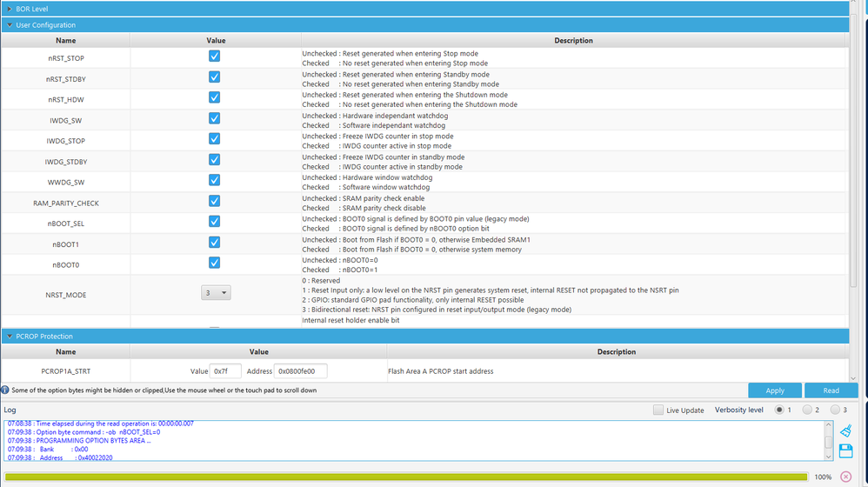Viewport: 868px width, 487px height.
Task: Toggle the IWDG_STDBY checkbox
Action: (214, 159)
